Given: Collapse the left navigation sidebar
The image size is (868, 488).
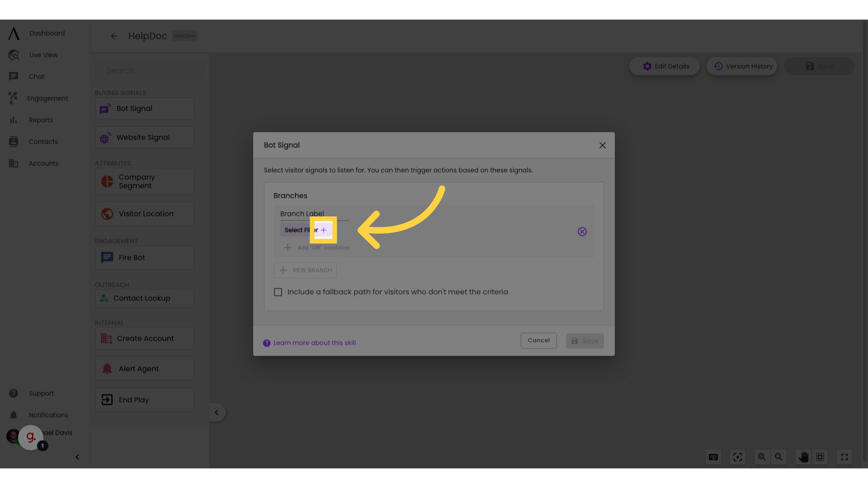Looking at the screenshot, I should click(77, 457).
